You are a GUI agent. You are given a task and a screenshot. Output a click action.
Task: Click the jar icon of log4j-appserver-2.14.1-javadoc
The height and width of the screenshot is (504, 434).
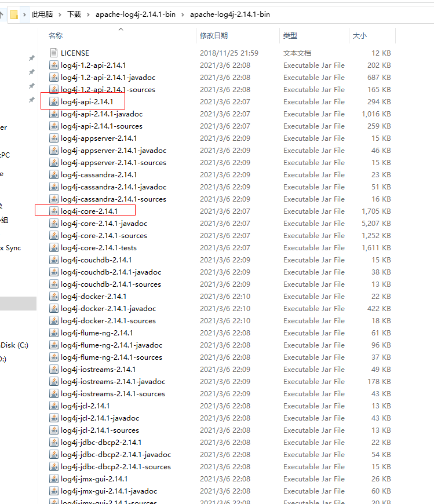(54, 151)
